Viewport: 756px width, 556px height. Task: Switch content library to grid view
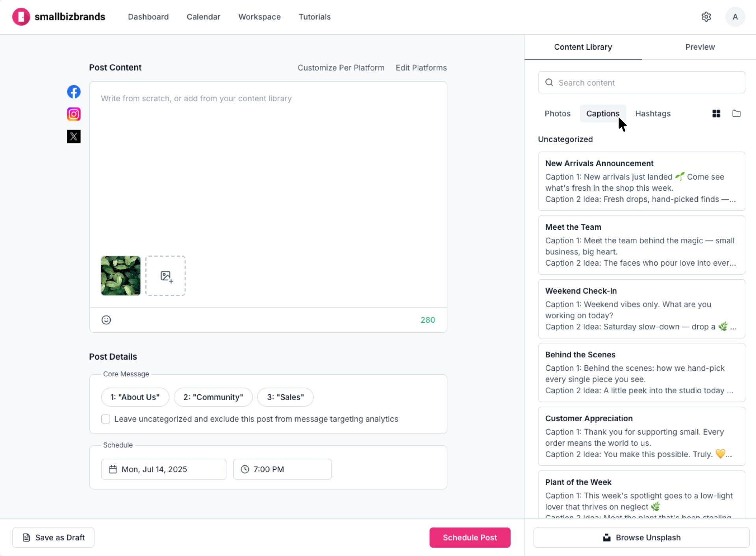coord(716,113)
